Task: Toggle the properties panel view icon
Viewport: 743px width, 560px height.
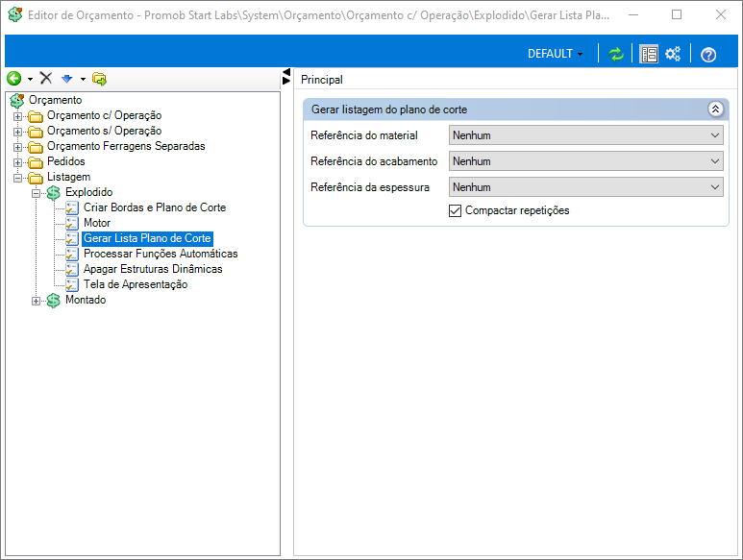Action: (x=649, y=54)
